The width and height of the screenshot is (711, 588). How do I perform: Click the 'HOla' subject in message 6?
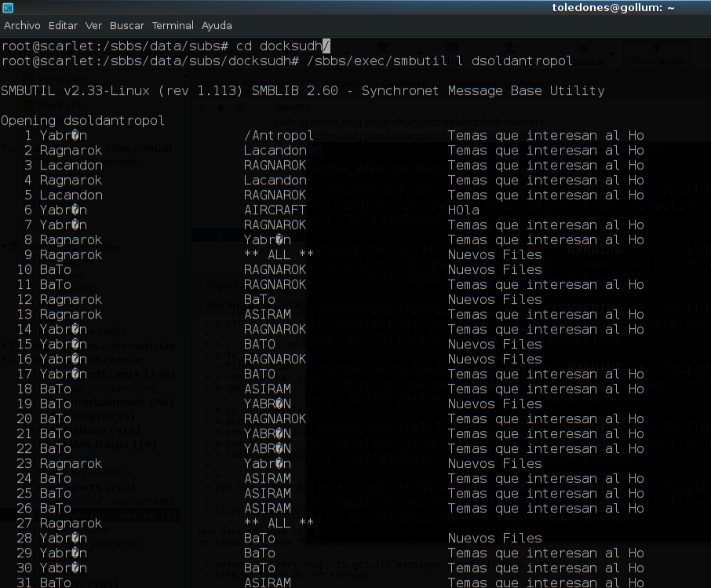pos(463,210)
